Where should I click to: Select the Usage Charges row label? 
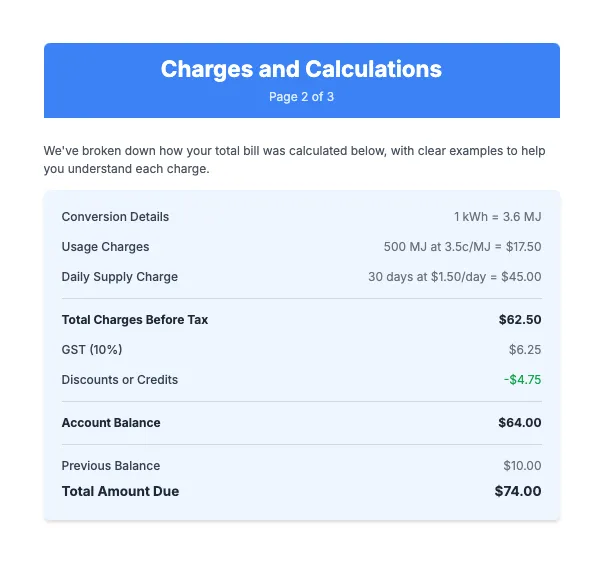pos(105,247)
